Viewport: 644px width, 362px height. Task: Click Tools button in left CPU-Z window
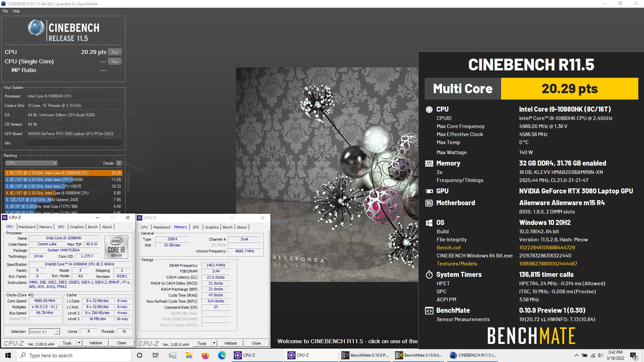67,343
